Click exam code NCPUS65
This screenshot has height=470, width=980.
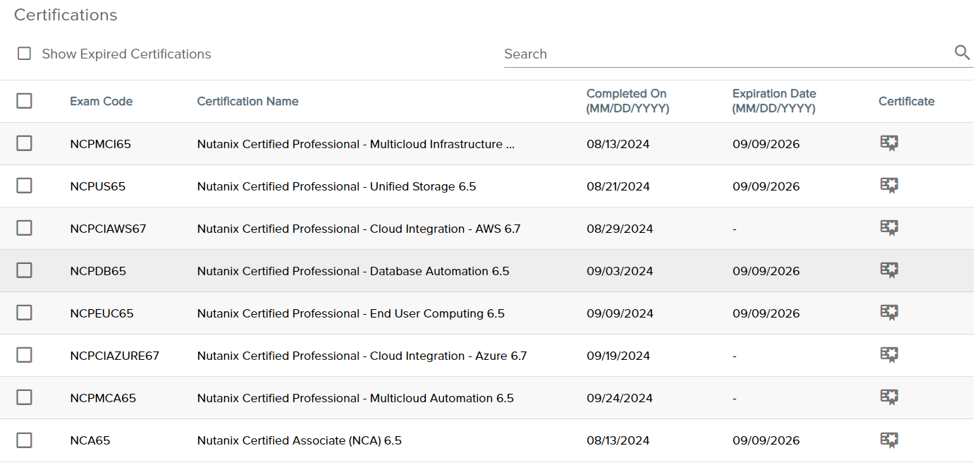point(98,186)
